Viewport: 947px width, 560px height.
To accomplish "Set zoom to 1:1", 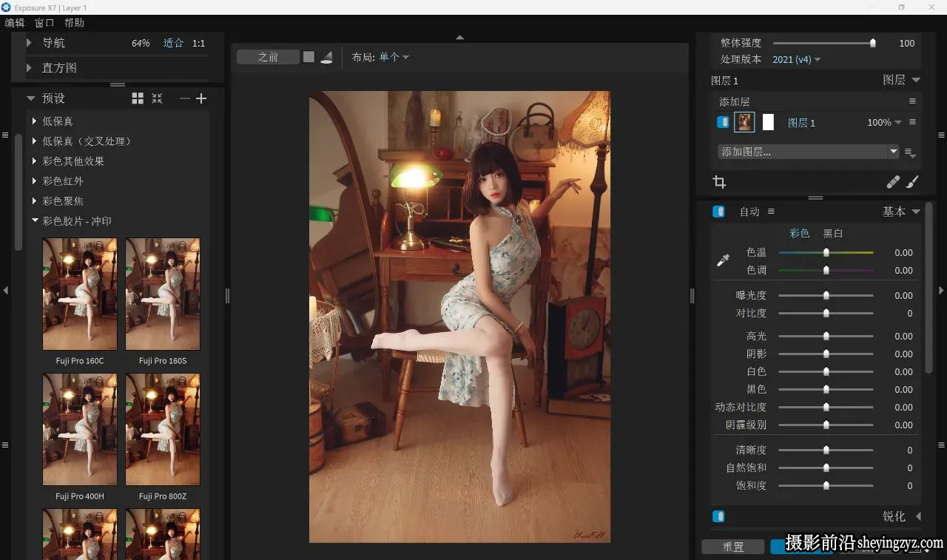I will tap(199, 43).
